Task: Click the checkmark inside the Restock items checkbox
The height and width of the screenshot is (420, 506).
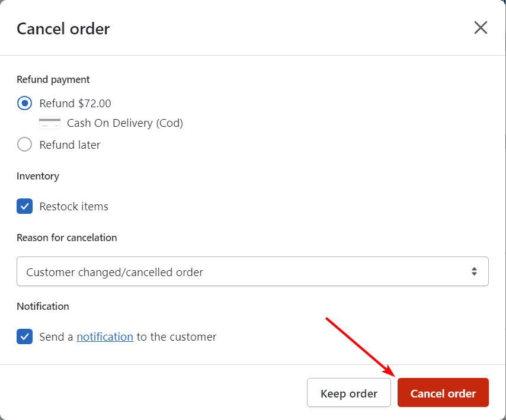Action: pos(24,206)
